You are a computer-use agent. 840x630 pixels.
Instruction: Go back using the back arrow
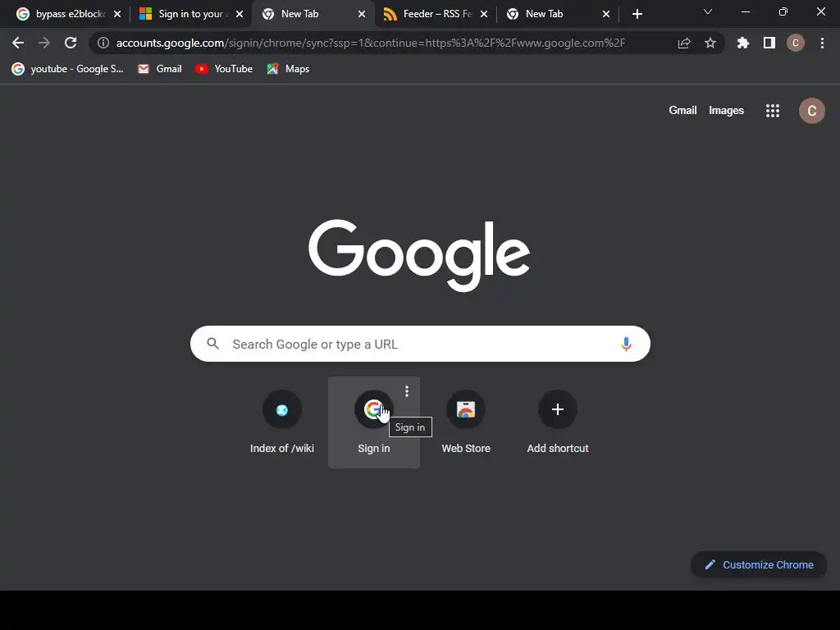click(18, 43)
